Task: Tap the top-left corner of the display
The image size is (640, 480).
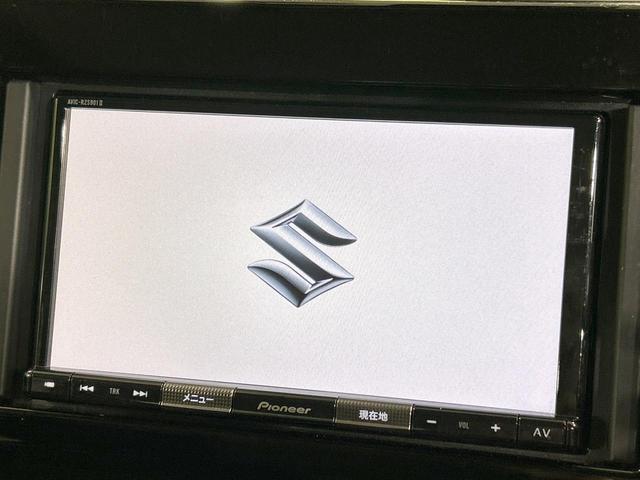Action: (x=72, y=115)
